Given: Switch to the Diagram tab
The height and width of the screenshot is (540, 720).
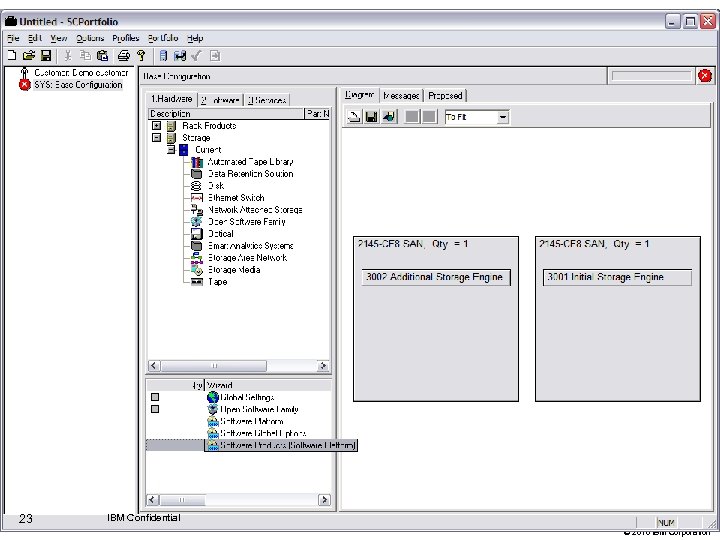Looking at the screenshot, I should 360,95.
